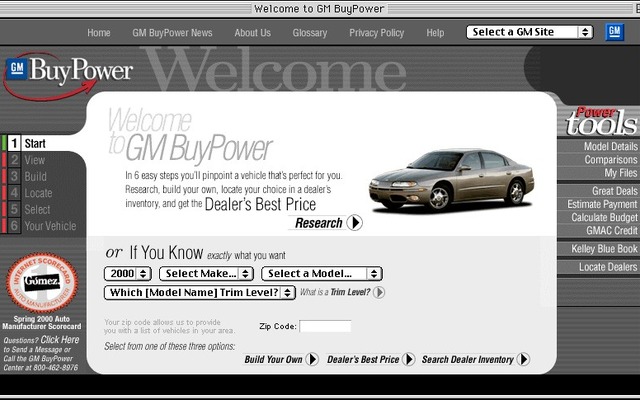The height and width of the screenshot is (400, 640).
Task: Open Great Deals power tool
Action: click(614, 191)
